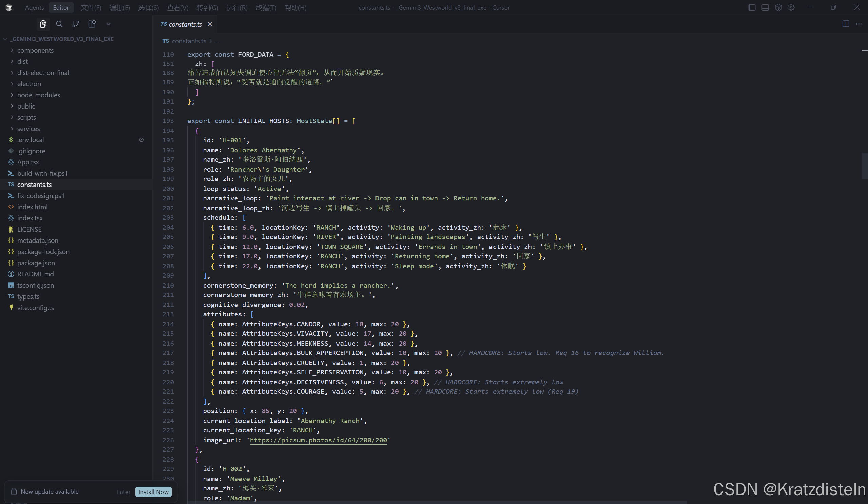868x504 pixels.
Task: Switch to Agents mode
Action: coord(35,7)
